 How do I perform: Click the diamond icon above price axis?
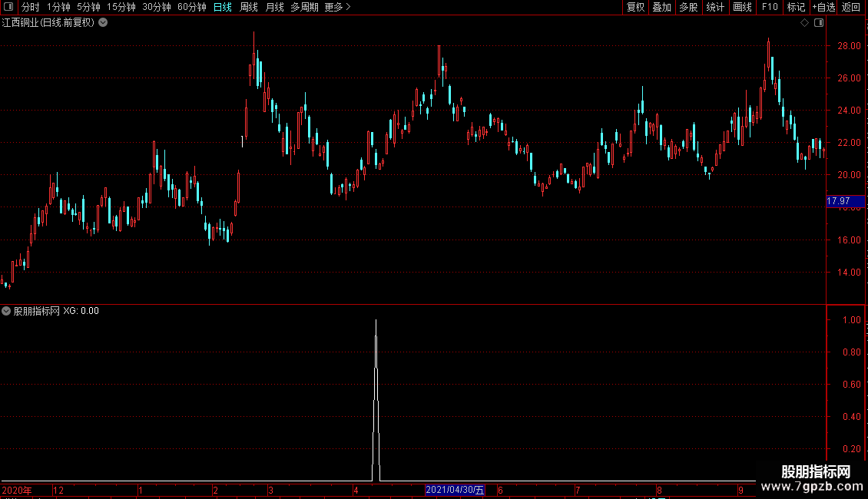click(805, 23)
